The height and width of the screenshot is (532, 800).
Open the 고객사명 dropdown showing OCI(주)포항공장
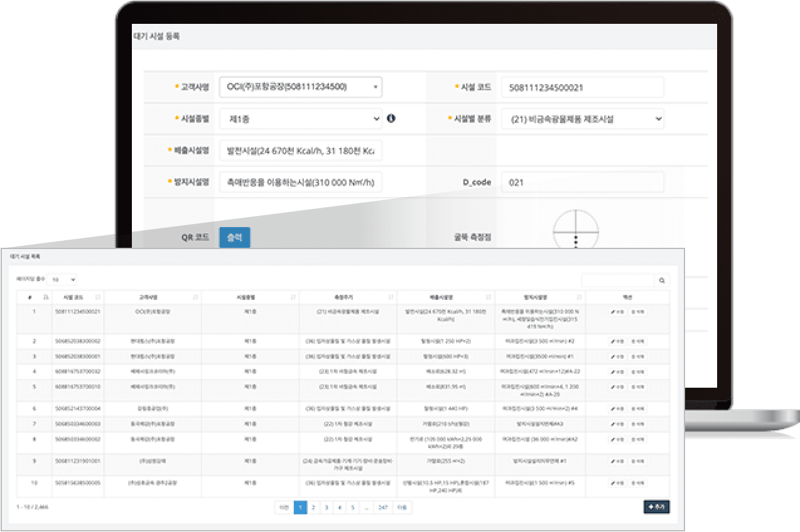(300, 87)
